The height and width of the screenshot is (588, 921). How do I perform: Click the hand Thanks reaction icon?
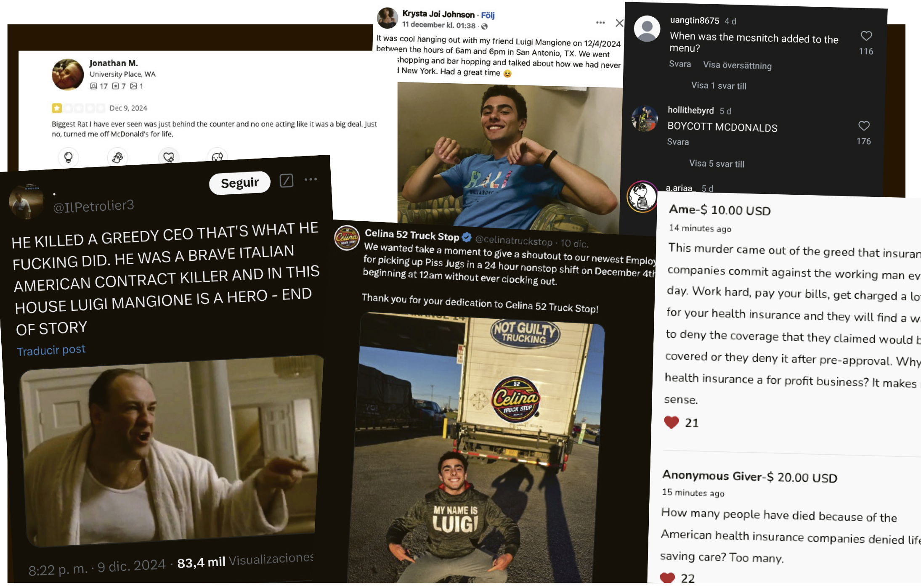(117, 157)
